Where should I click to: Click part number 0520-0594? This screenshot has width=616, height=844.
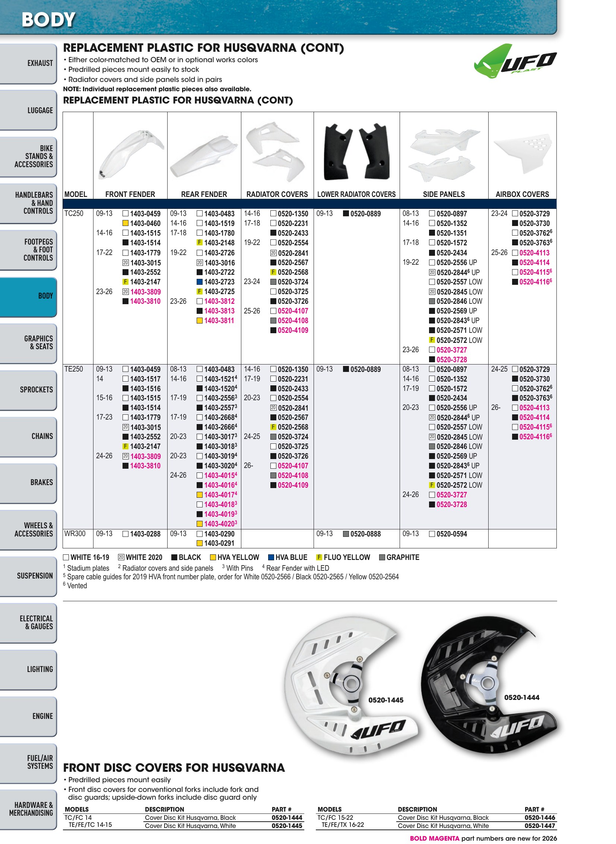[x=452, y=534]
